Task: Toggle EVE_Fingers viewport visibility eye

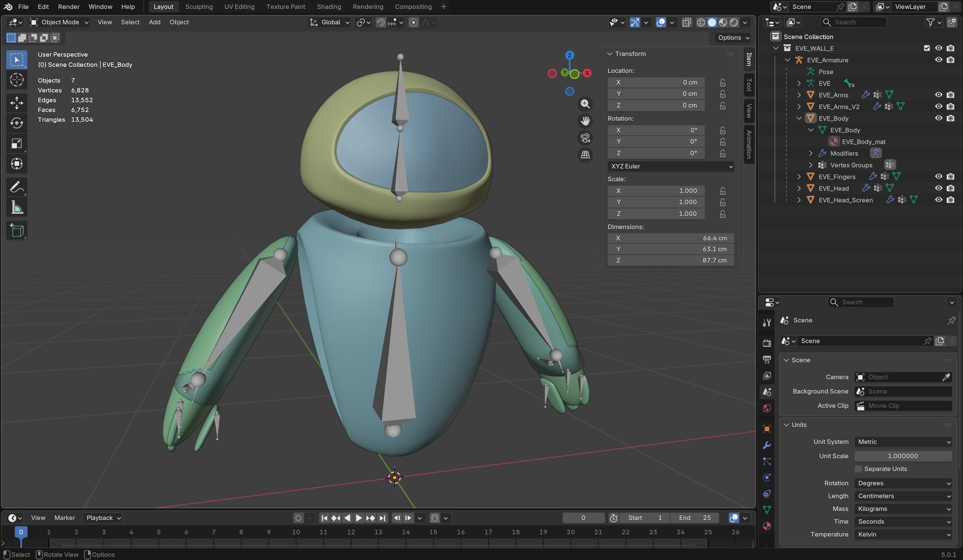Action: pos(939,176)
